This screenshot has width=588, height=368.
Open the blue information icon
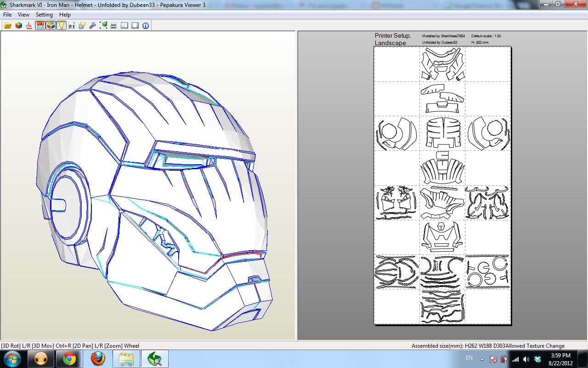coord(146,26)
